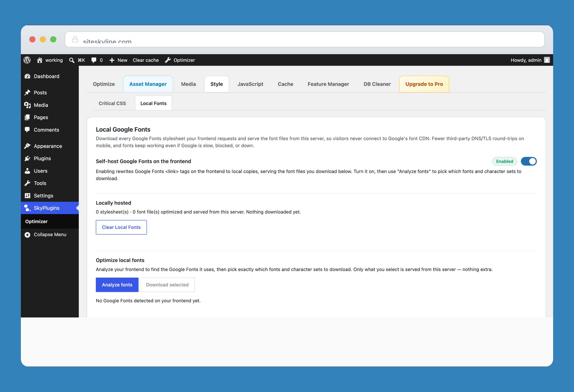Open the Feature Manager tab
Screen dimensions: 574x392
[x=328, y=84]
